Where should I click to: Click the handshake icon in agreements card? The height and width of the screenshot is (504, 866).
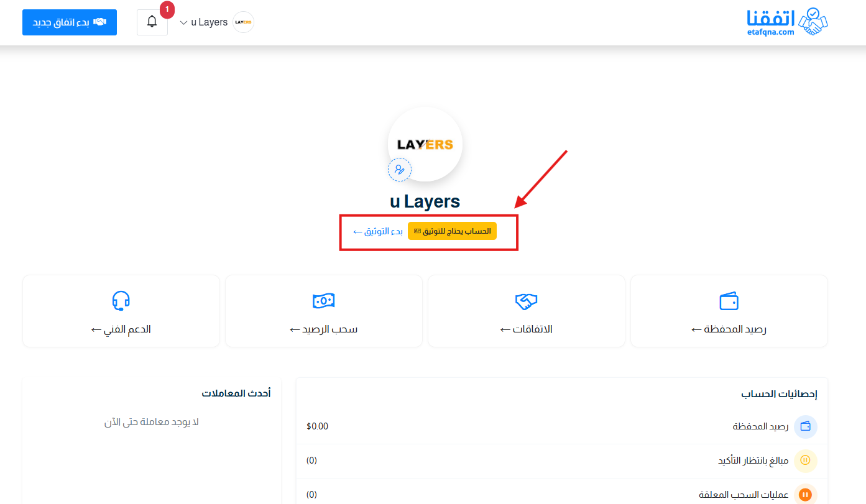point(526,301)
